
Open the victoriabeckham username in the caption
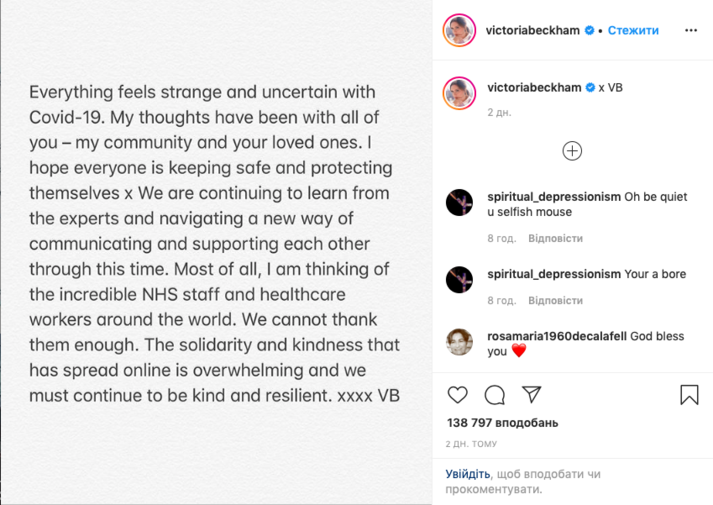click(534, 88)
